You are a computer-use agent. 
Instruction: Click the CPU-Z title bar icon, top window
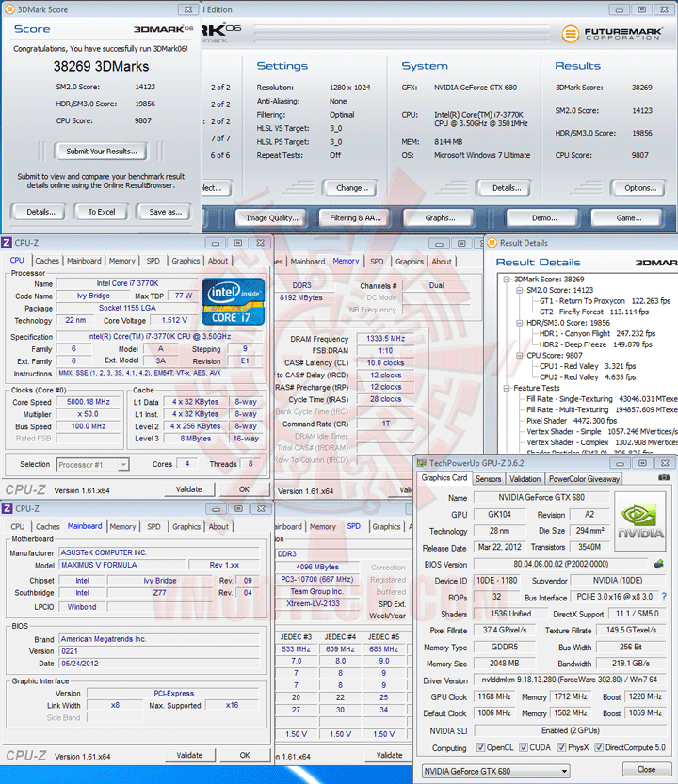coord(7,243)
